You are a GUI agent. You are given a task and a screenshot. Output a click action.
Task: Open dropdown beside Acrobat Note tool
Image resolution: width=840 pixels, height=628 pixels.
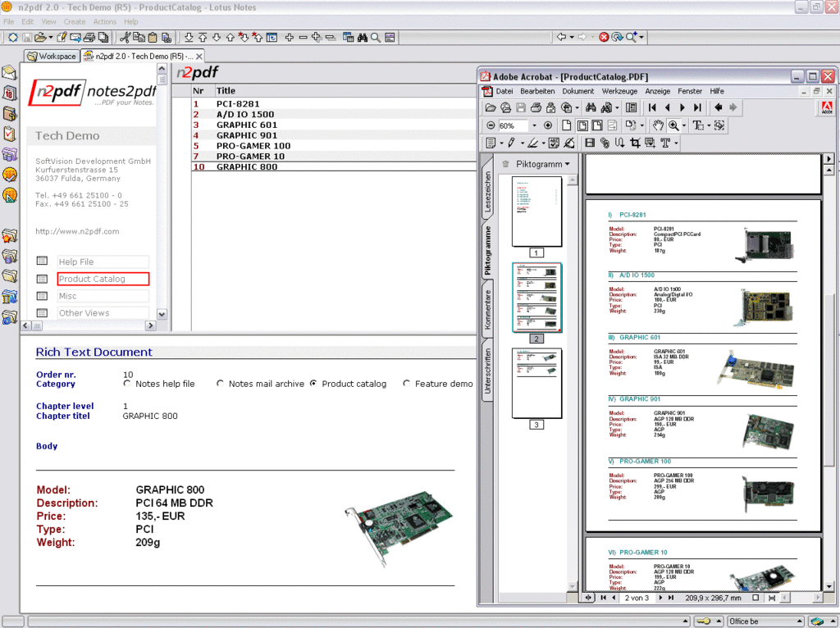point(501,143)
